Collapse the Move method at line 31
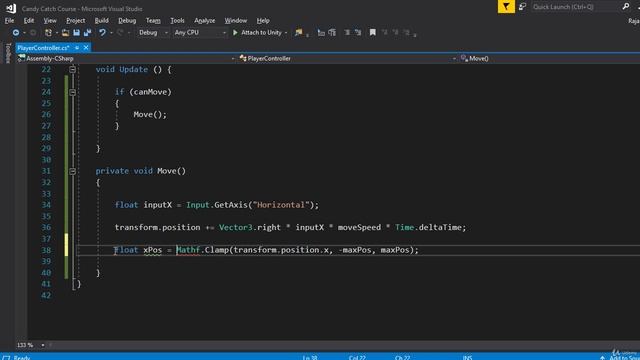 (x=72, y=171)
